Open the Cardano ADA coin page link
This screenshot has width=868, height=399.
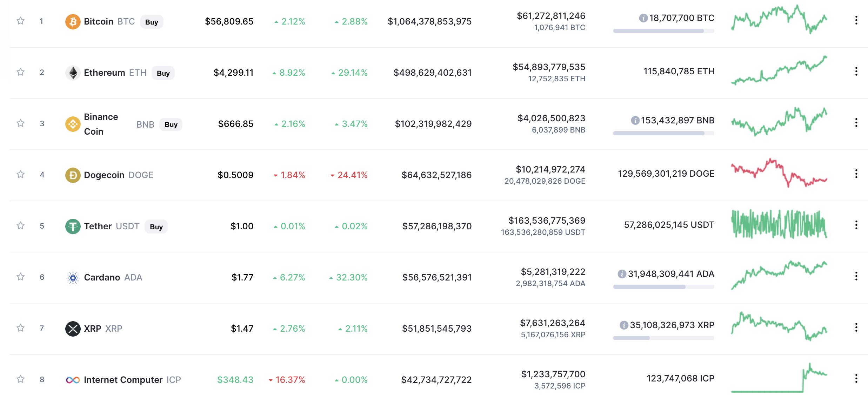(102, 277)
